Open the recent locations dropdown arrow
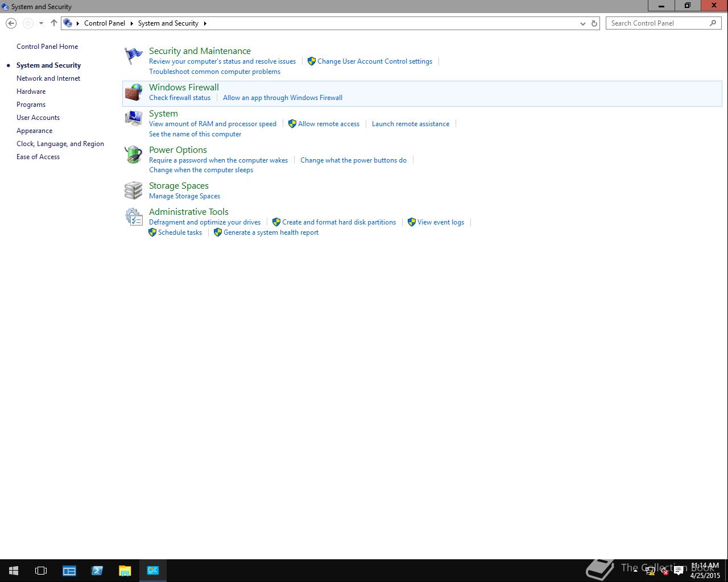728x582 pixels. tap(41, 23)
